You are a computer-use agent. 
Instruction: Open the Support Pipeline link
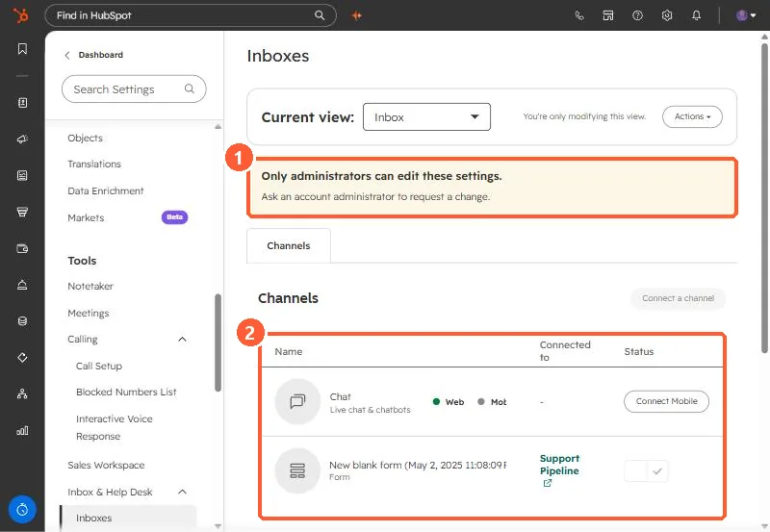tap(559, 465)
